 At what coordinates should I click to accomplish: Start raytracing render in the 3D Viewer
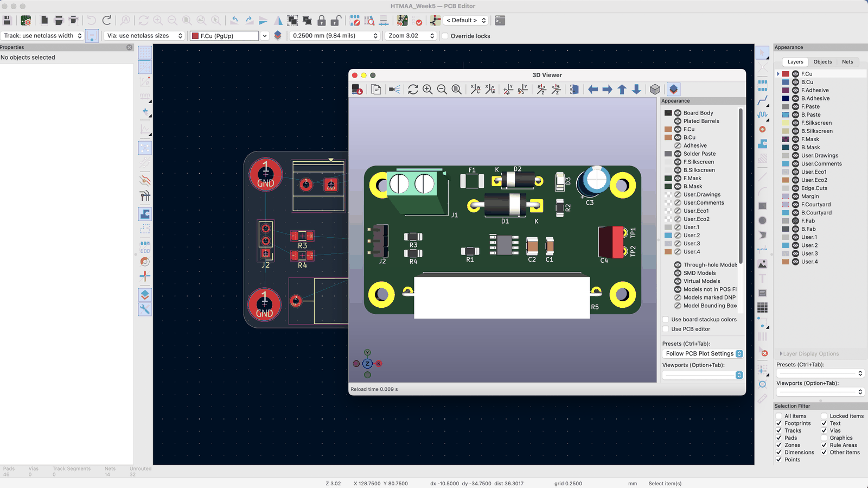tap(394, 90)
